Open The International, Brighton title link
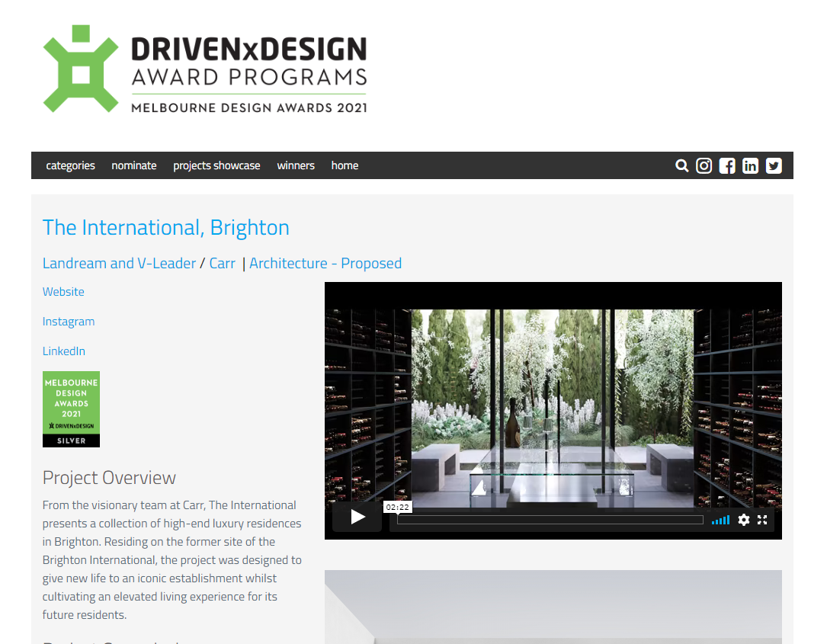This screenshot has height=644, width=827. coord(165,228)
